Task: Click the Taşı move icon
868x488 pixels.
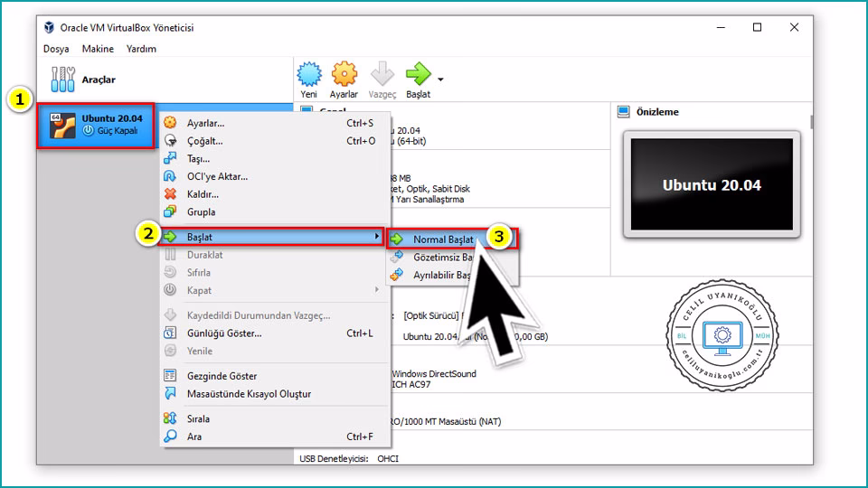Action: tap(170, 158)
